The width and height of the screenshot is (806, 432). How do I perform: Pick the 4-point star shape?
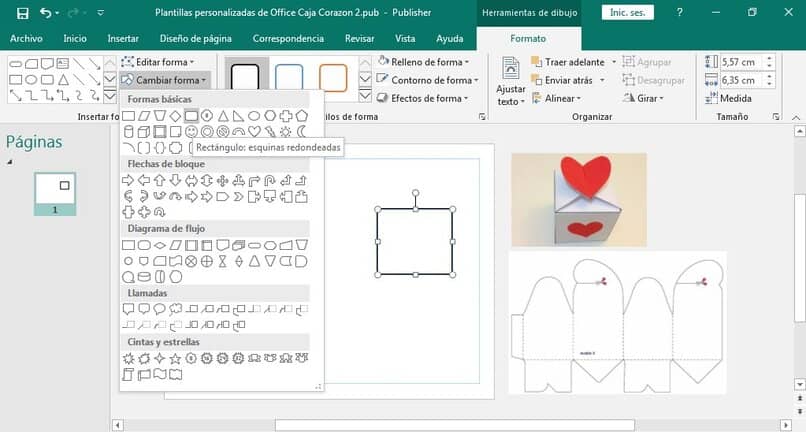[x=160, y=358]
